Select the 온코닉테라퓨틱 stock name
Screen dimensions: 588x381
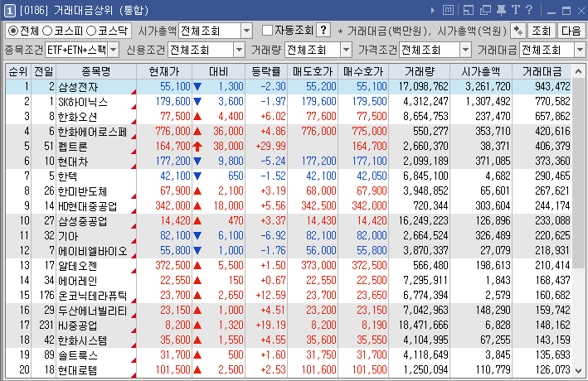pyautogui.click(x=93, y=296)
